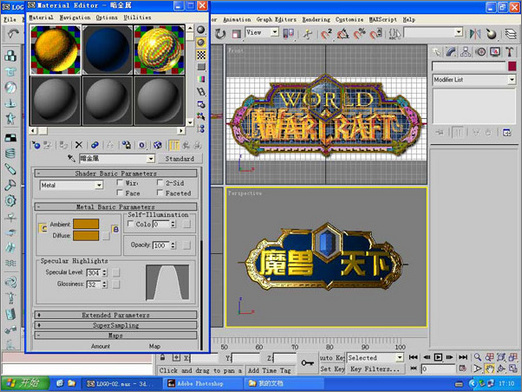Click the Zoom magnifier viewport control

(477, 357)
